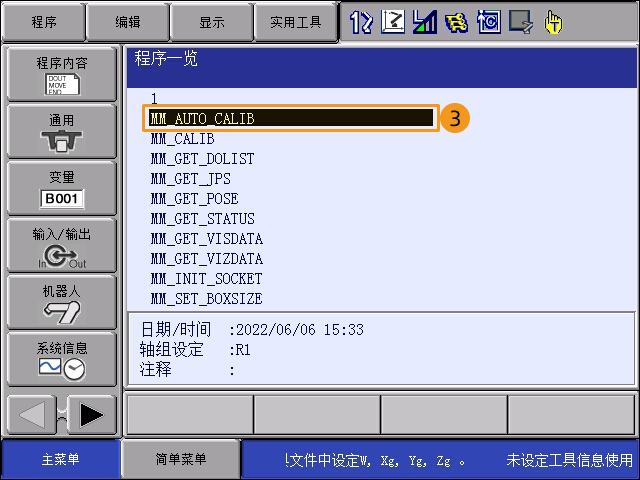Select the MM_GET_DOLIST program
This screenshot has height=480, width=640.
[x=202, y=159]
